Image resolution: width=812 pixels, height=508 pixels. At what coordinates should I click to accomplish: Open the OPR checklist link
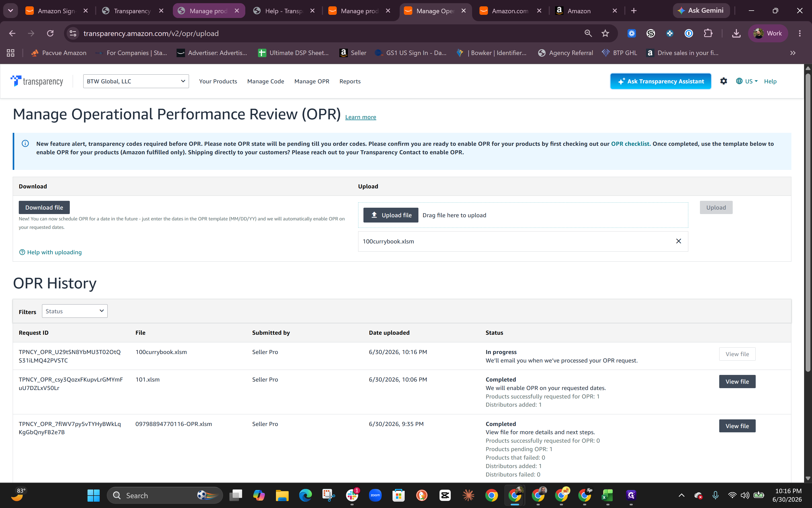point(631,143)
